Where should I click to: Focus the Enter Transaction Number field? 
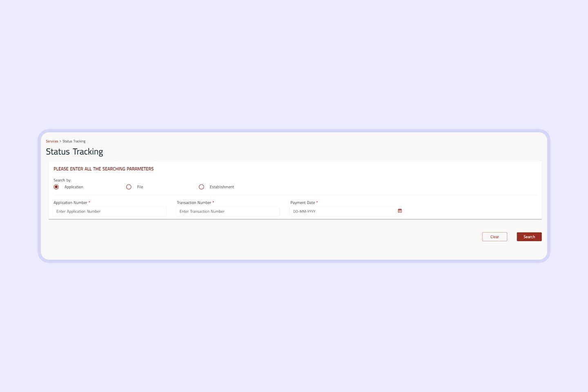tap(227, 212)
